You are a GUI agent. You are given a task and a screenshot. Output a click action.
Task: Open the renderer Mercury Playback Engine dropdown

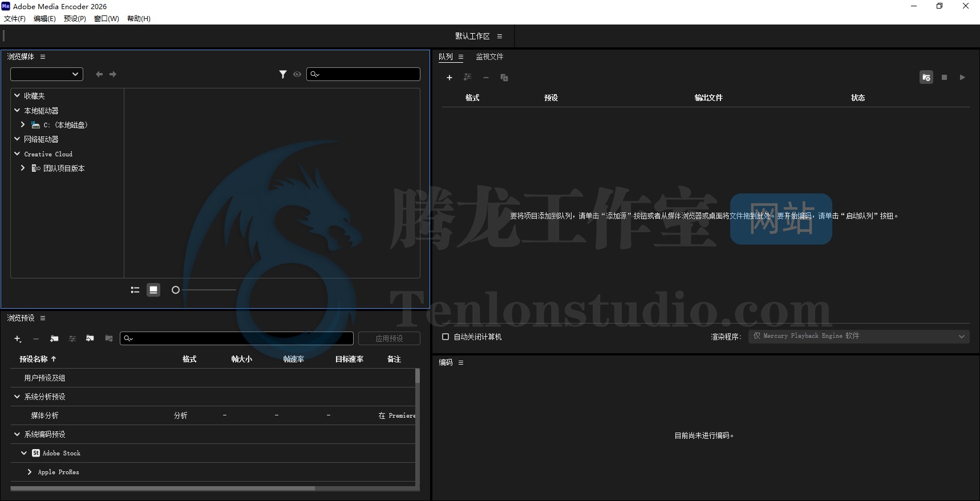[x=858, y=336]
